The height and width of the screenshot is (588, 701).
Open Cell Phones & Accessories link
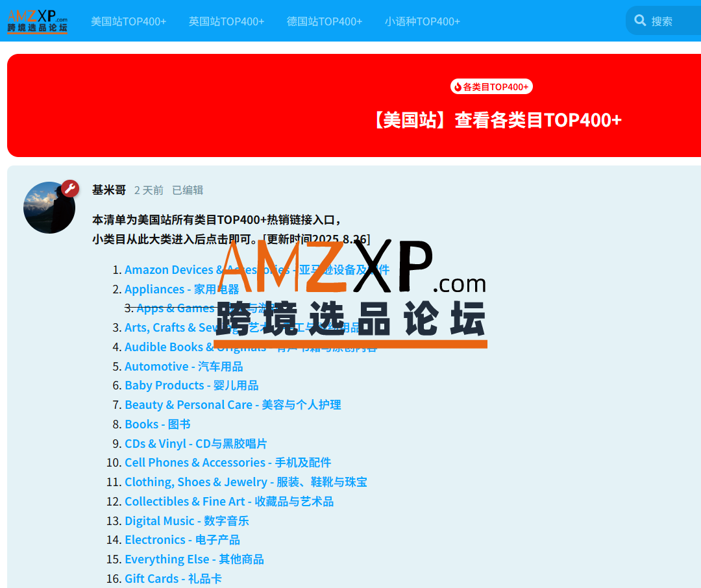[228, 463]
